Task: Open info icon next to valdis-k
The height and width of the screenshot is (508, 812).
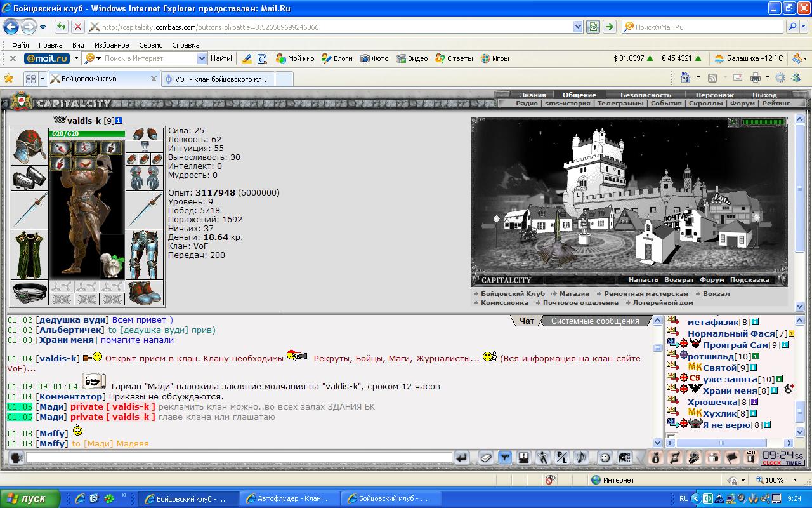Action: pos(119,121)
